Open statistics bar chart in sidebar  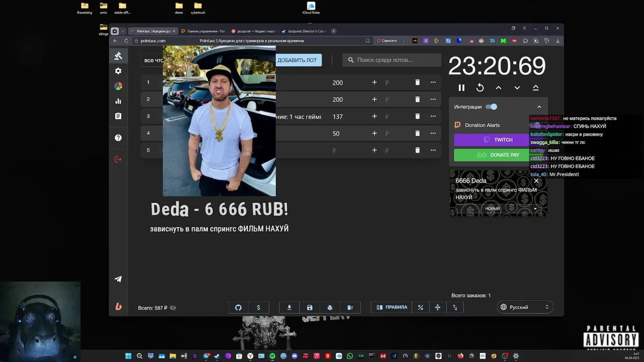click(118, 101)
